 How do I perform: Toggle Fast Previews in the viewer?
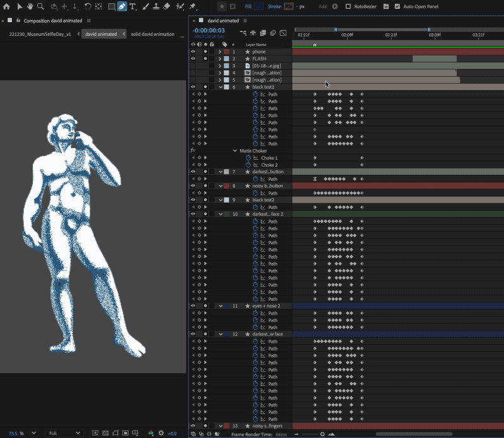(96, 433)
